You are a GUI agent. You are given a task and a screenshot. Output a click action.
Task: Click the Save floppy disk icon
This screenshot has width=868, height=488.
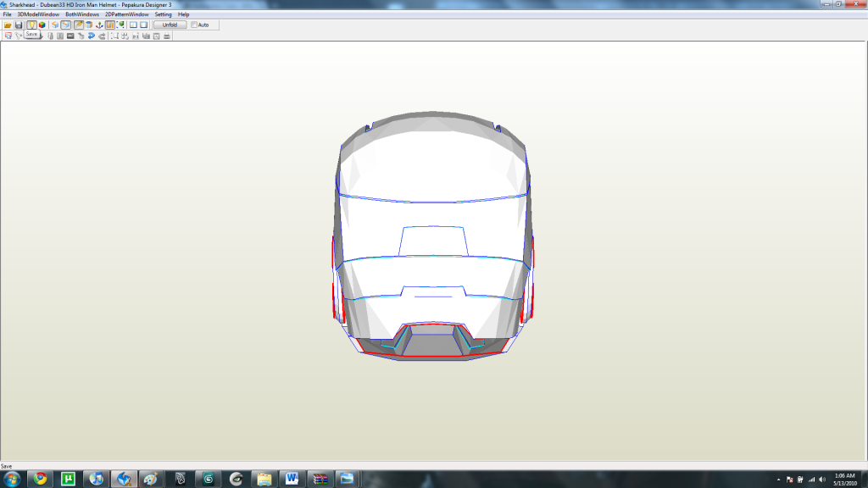[x=19, y=25]
